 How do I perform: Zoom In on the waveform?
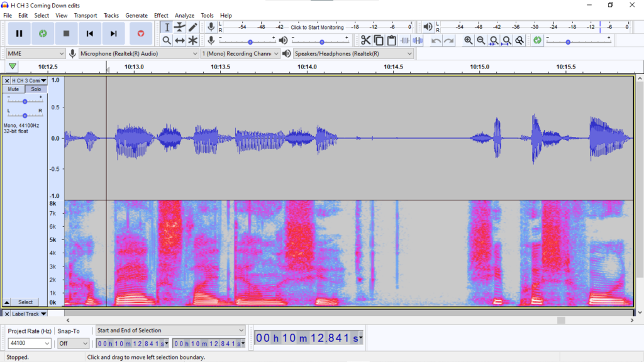(468, 40)
